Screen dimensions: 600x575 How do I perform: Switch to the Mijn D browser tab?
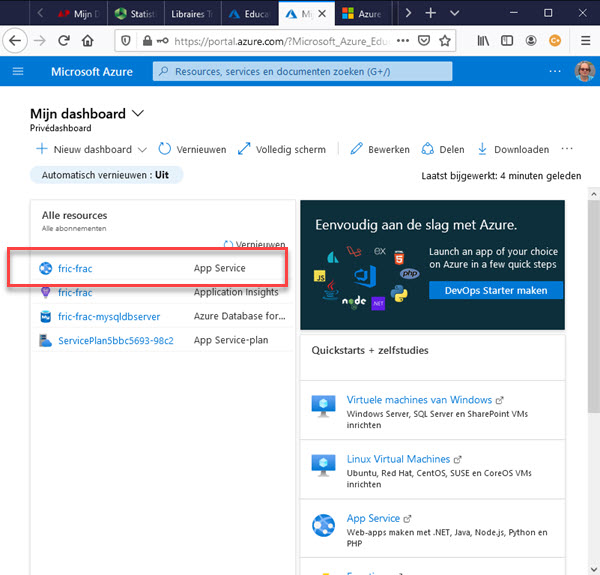click(78, 14)
